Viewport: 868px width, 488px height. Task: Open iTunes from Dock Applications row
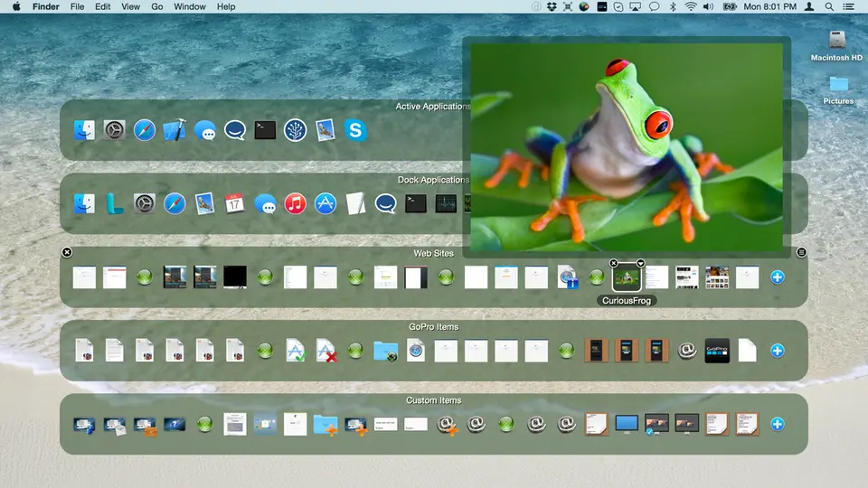[x=296, y=203]
